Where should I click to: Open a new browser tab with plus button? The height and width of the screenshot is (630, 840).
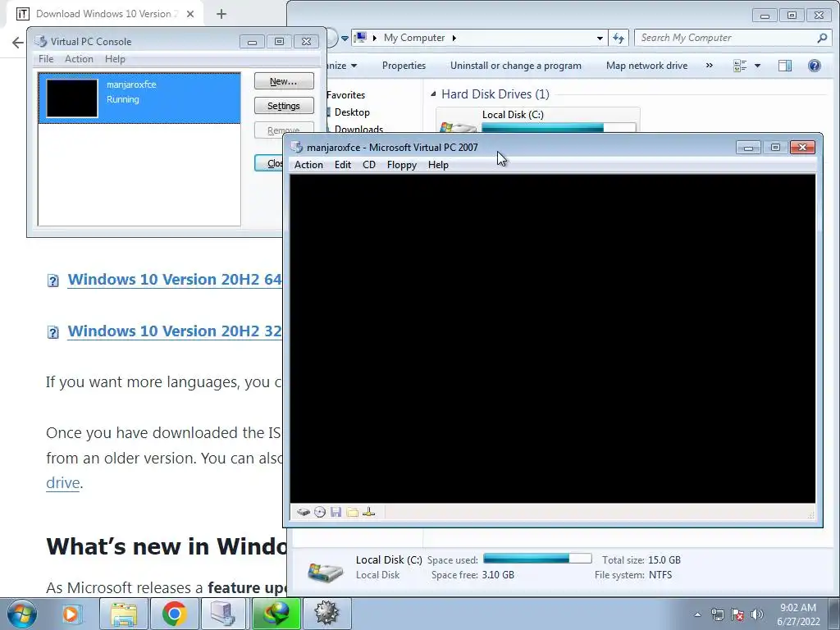pos(221,15)
